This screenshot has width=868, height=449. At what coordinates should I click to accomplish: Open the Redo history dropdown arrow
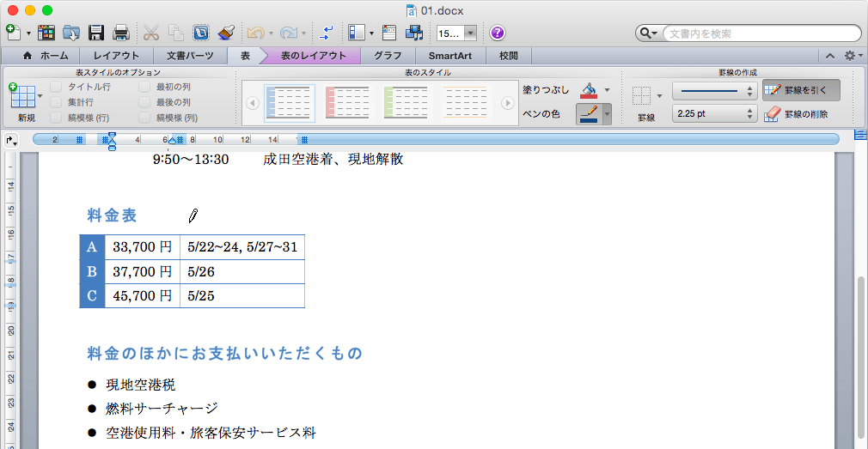click(304, 33)
